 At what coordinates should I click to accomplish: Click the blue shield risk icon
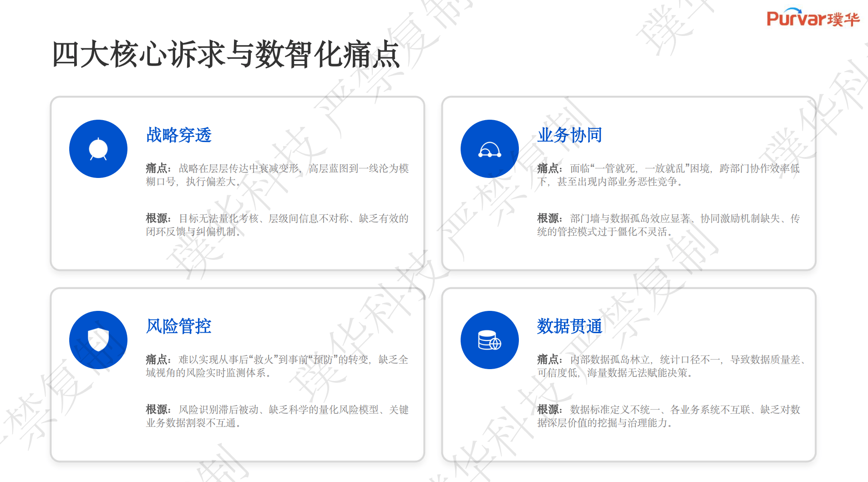98,340
